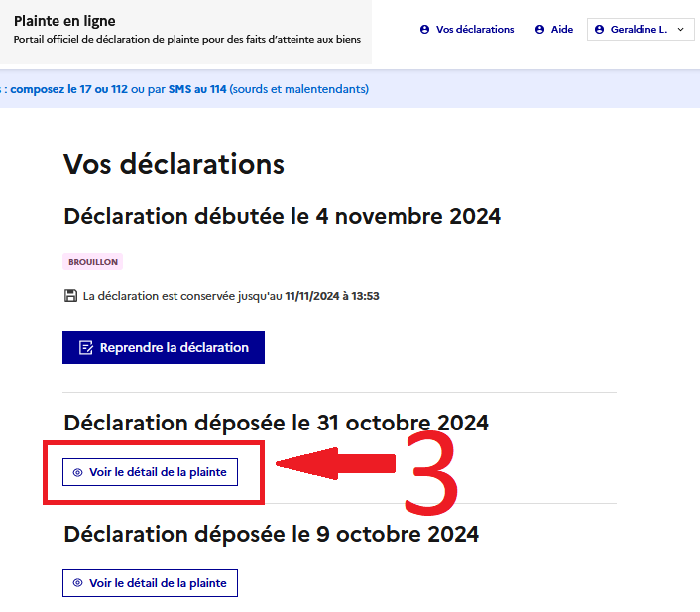This screenshot has width=700, height=612.
Task: Click the eye icon for 31 octobre complaint
Action: click(x=78, y=472)
